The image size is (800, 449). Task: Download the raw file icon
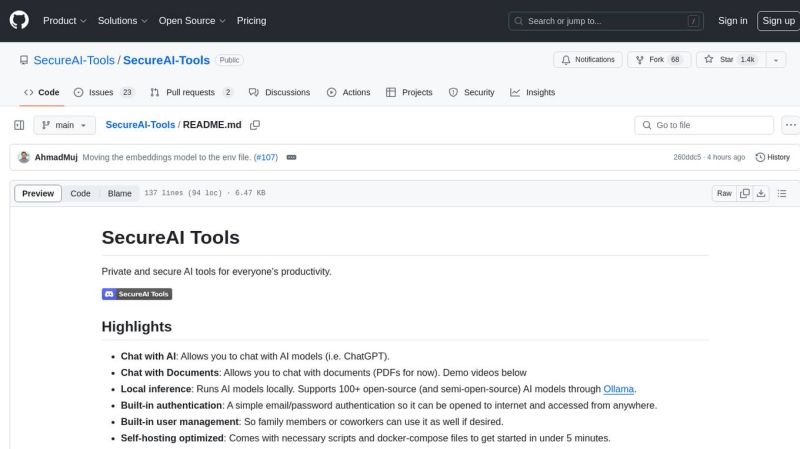click(761, 193)
